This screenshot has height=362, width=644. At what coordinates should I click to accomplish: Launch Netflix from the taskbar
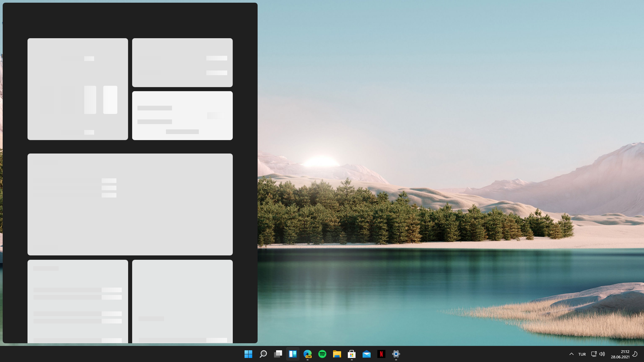click(x=381, y=354)
